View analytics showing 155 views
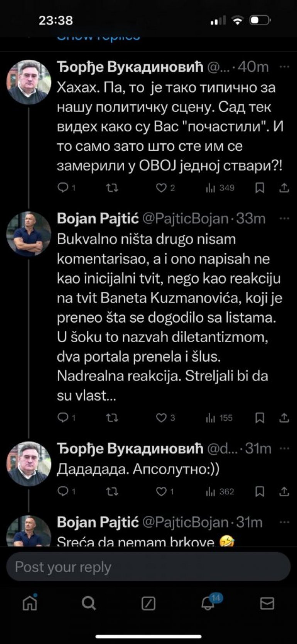Image resolution: width=297 pixels, height=644 pixels. point(220,418)
